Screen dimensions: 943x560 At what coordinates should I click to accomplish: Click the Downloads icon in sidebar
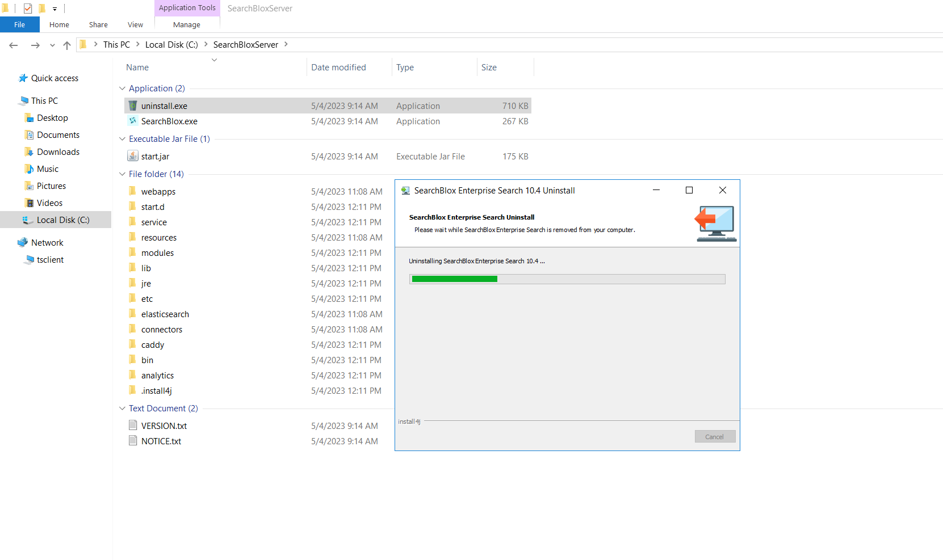pos(30,151)
